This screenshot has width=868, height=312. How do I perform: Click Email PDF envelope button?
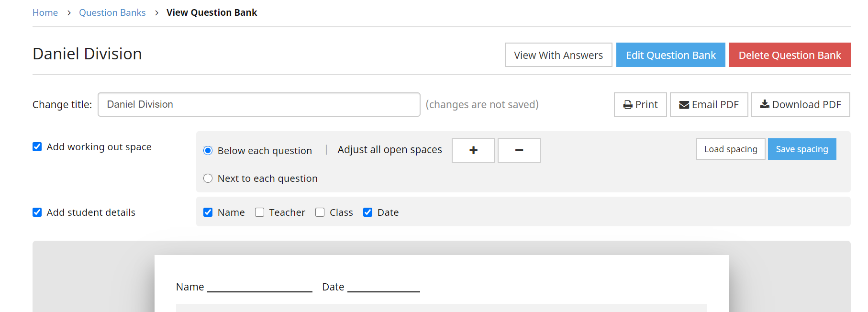click(709, 104)
